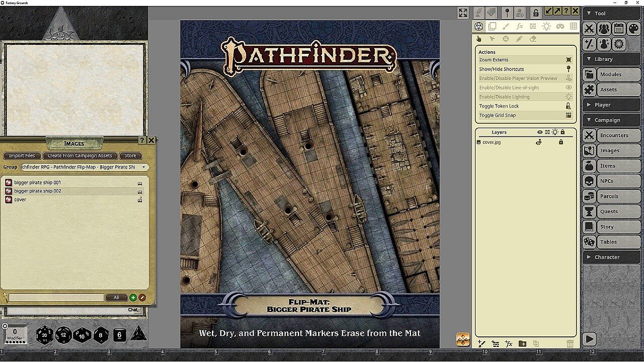Select the cover.jpg layer row
Viewport: 644px width, 362px height.
click(x=525, y=142)
